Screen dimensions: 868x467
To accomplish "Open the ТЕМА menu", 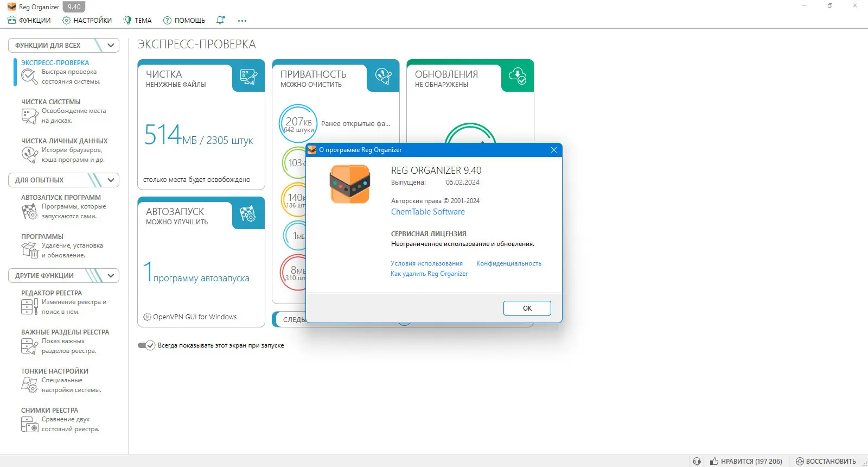I will point(138,20).
